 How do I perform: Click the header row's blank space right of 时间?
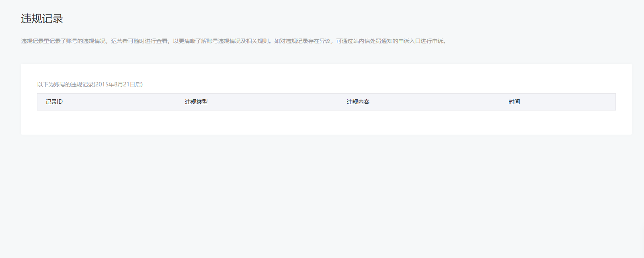click(571, 102)
